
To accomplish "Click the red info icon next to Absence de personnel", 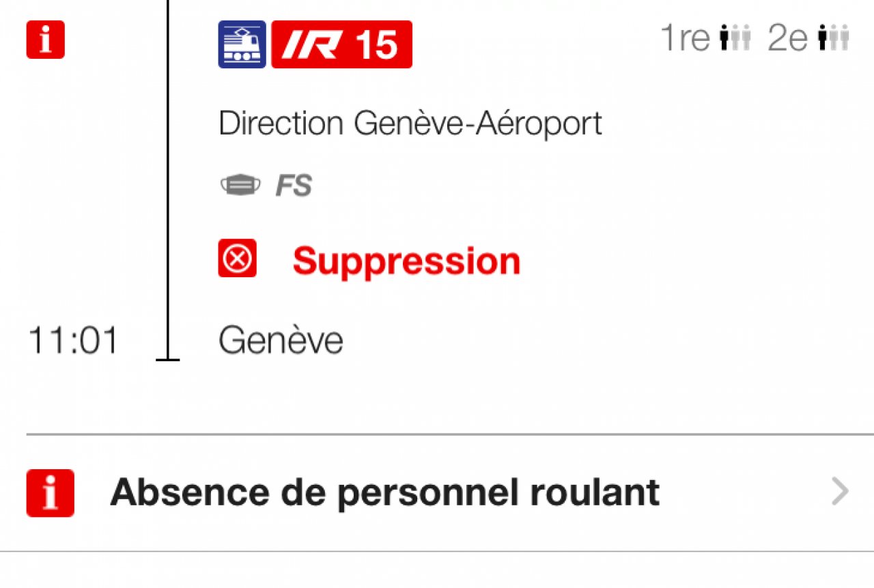I will pyautogui.click(x=50, y=492).
